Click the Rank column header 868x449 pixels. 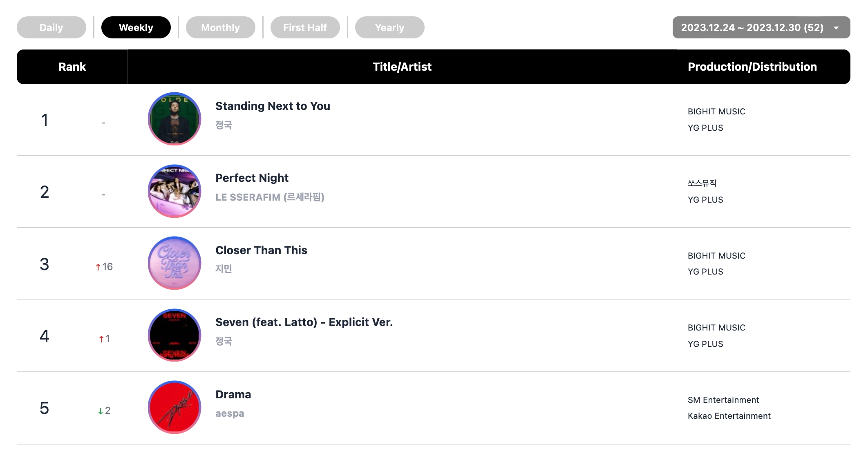click(72, 67)
